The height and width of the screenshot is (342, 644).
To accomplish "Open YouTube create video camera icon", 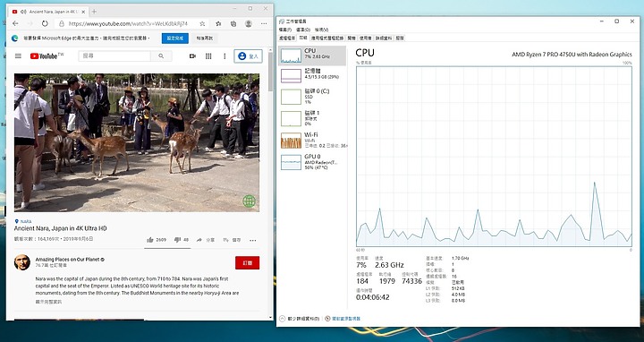I will click(x=192, y=56).
